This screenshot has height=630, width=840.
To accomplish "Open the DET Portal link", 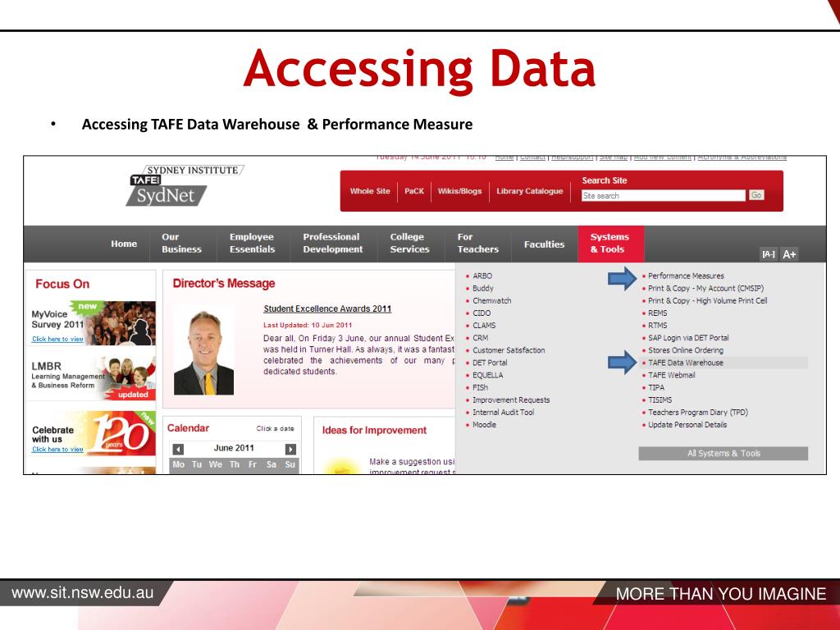I will (490, 363).
